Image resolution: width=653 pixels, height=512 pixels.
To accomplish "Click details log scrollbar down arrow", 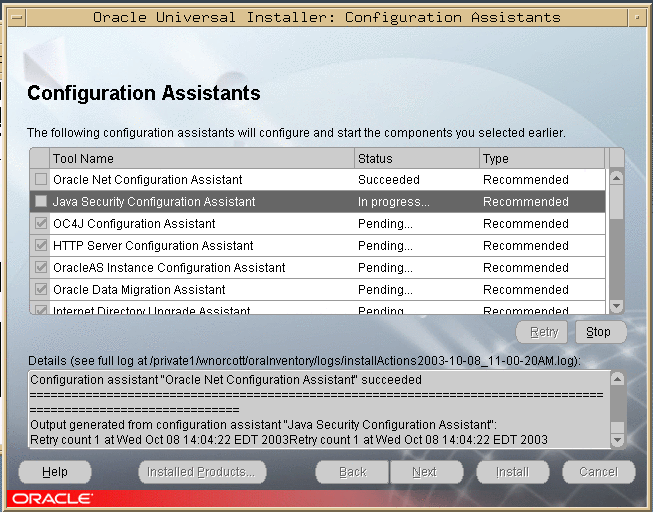I will [x=617, y=440].
